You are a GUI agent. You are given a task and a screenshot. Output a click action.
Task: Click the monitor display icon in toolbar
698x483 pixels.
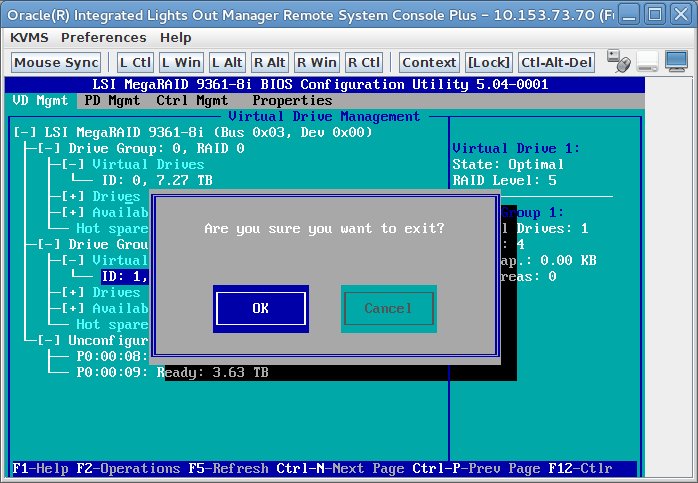[676, 61]
